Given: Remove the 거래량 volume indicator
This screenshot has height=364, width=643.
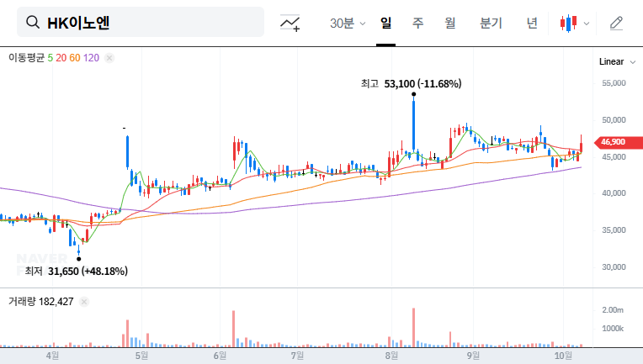Looking at the screenshot, I should (x=84, y=302).
